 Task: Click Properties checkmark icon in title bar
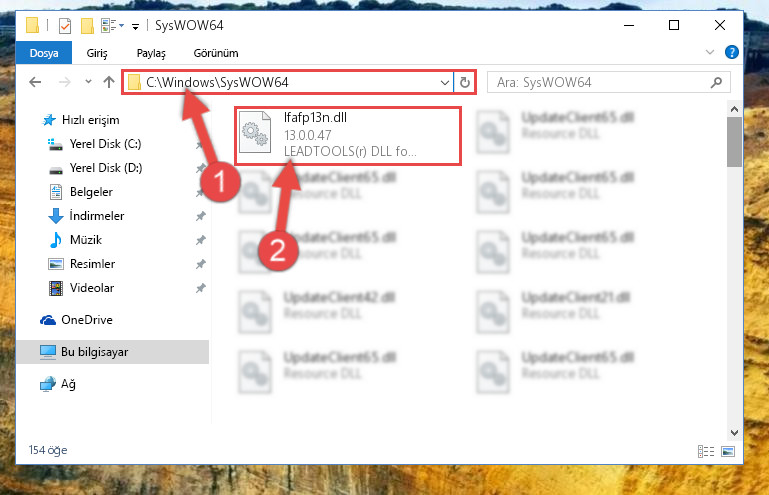tap(65, 25)
